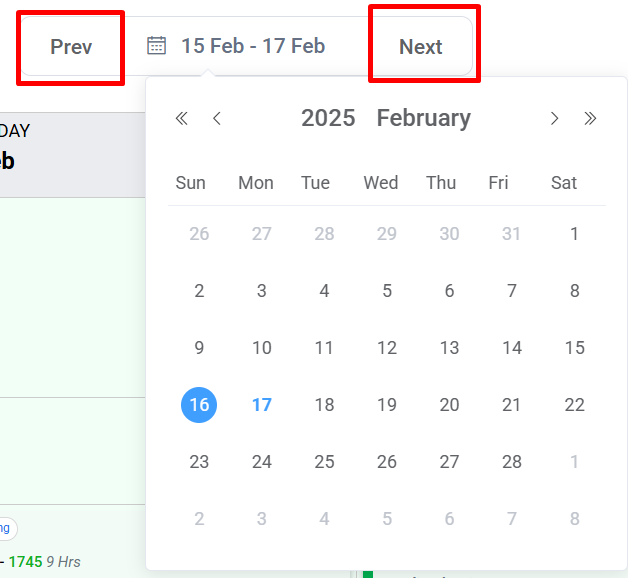The width and height of the screenshot is (628, 578).
Task: Open the February month selector
Action: click(x=423, y=118)
